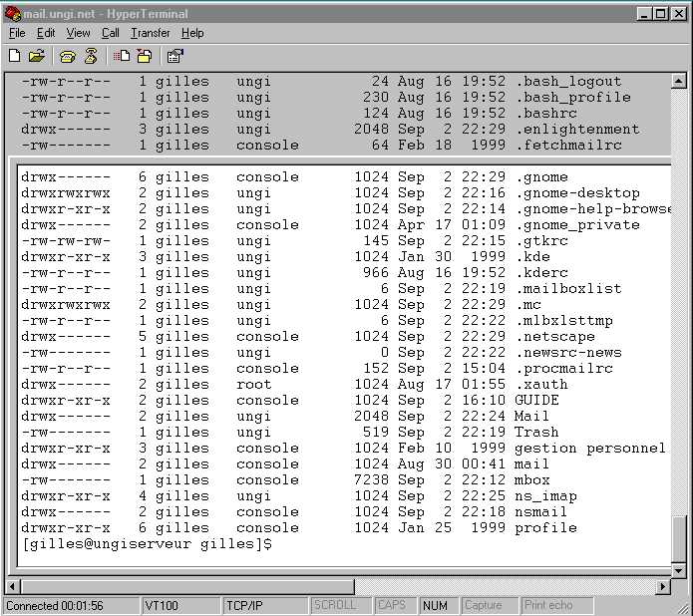Click the Open file folder icon

click(x=37, y=56)
